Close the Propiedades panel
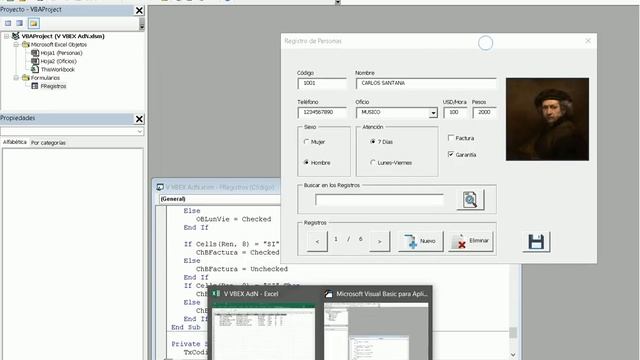Viewport: 640px width, 360px height. [139, 119]
